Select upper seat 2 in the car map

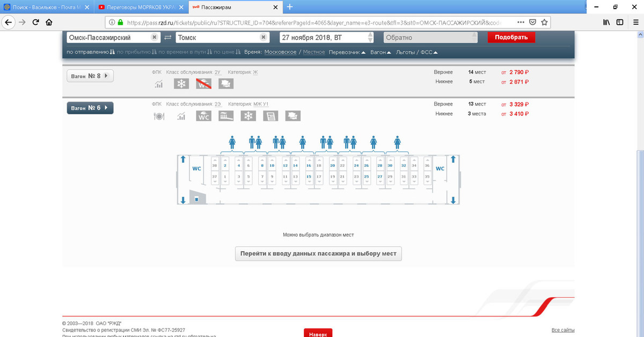point(225,164)
